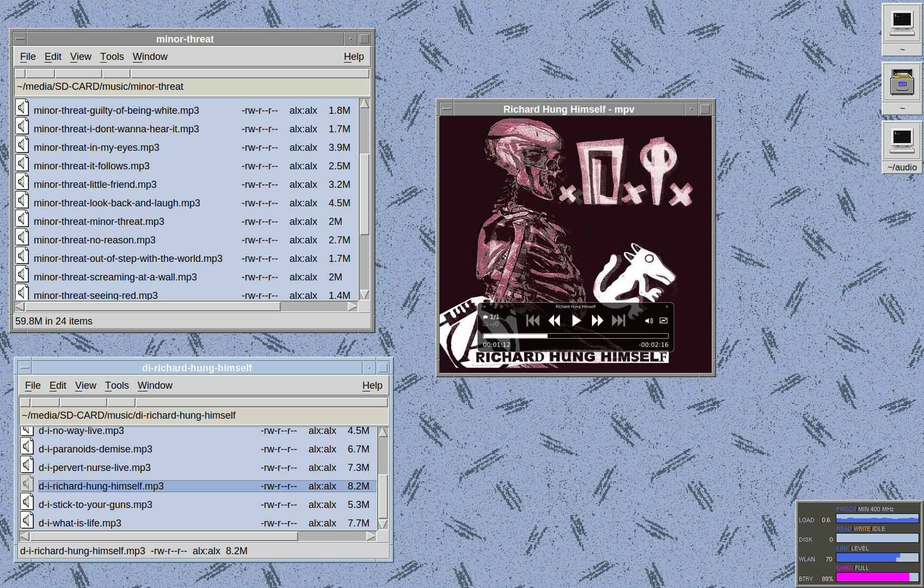
Task: Click the mpv seek bar
Action: 575,336
